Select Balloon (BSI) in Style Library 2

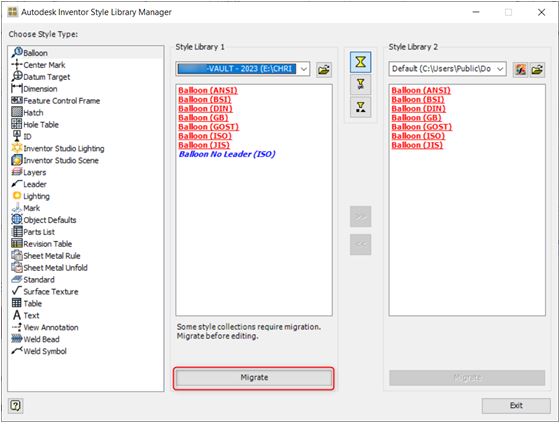click(418, 100)
